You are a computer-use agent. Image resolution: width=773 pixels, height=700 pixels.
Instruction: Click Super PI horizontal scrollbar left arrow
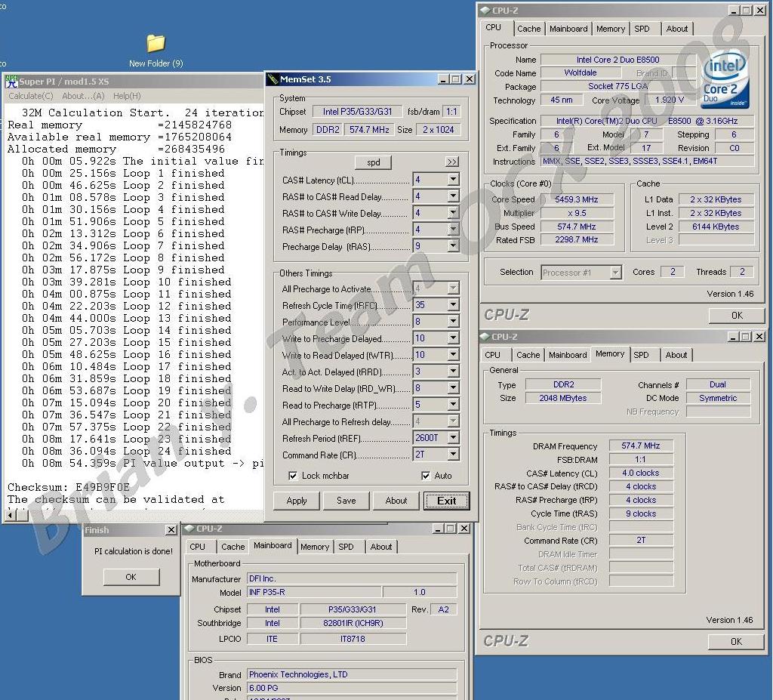(x=11, y=516)
